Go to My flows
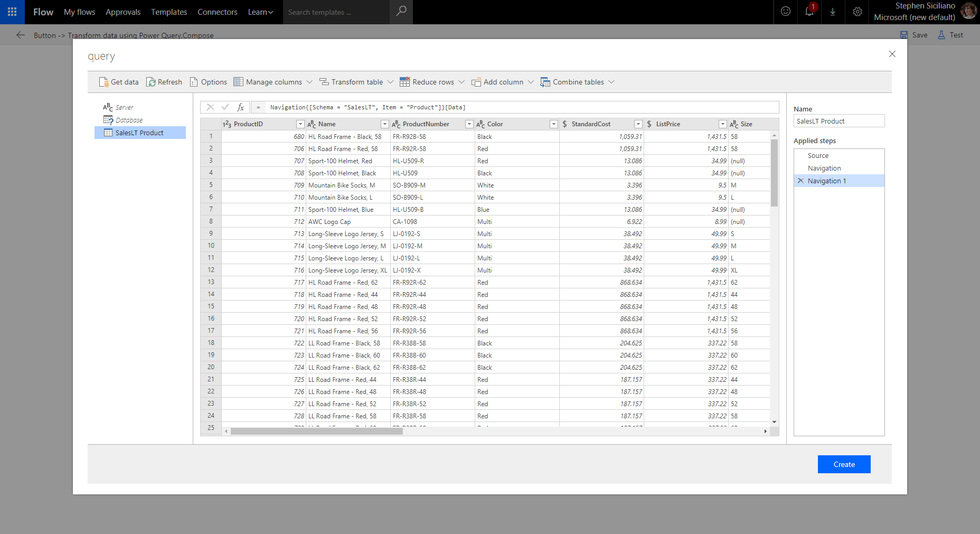The width and height of the screenshot is (980, 534). pyautogui.click(x=79, y=12)
